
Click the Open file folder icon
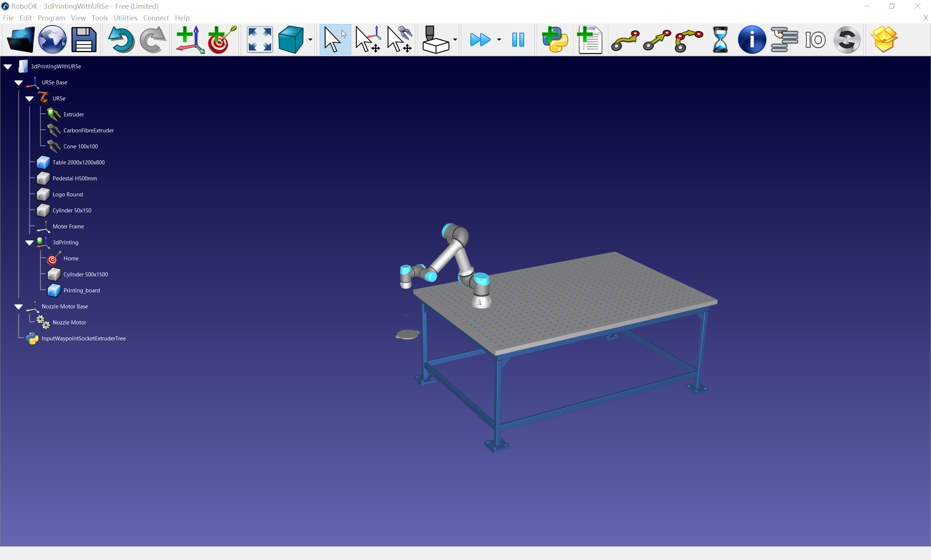pos(20,39)
